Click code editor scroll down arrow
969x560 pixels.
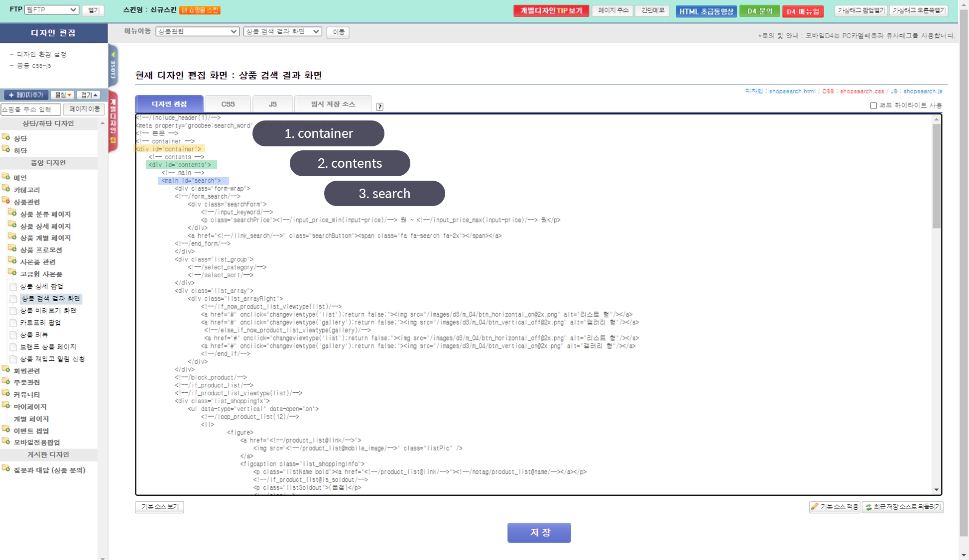point(936,490)
